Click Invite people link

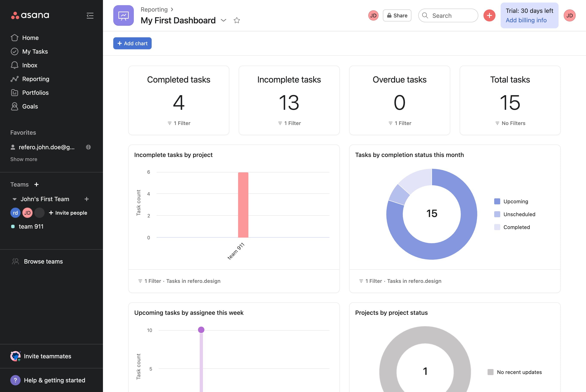coord(68,213)
